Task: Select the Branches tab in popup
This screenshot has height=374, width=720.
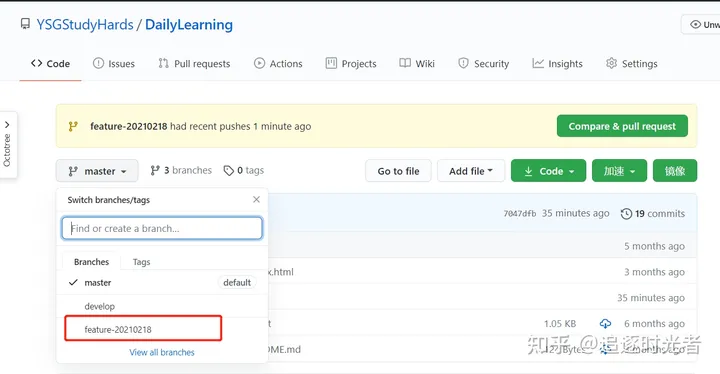Action: click(x=91, y=261)
